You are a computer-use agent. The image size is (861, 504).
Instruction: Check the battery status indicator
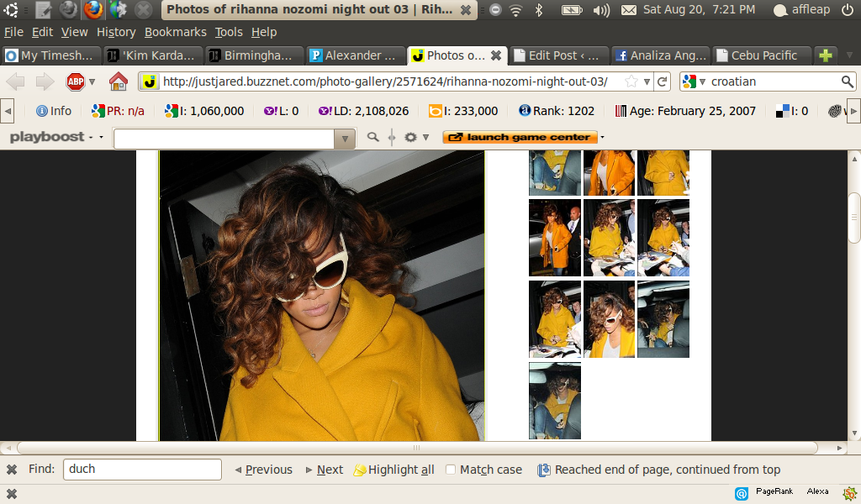pyautogui.click(x=572, y=10)
